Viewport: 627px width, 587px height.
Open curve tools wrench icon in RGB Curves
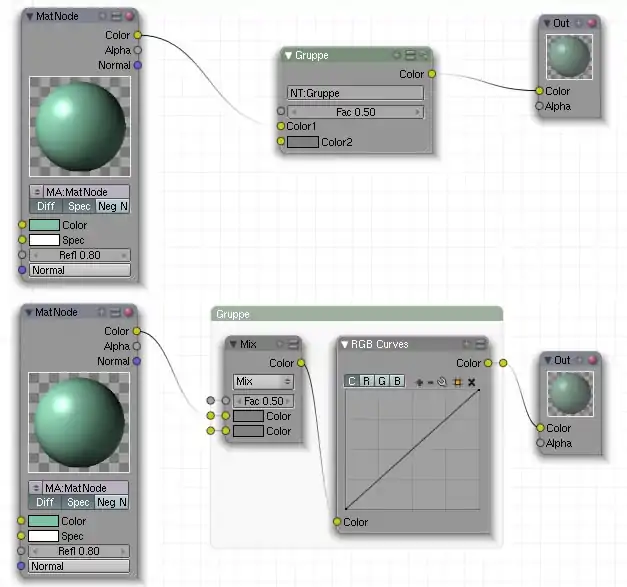pyautogui.click(x=442, y=382)
